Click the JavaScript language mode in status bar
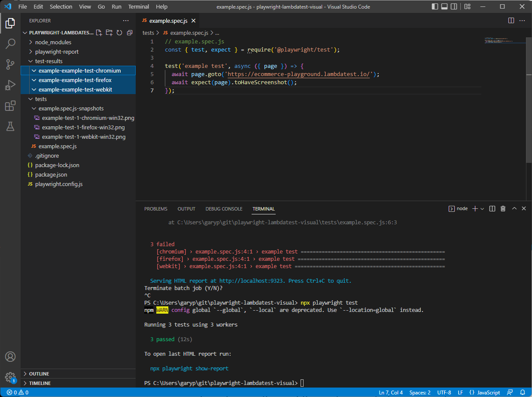 click(x=489, y=393)
